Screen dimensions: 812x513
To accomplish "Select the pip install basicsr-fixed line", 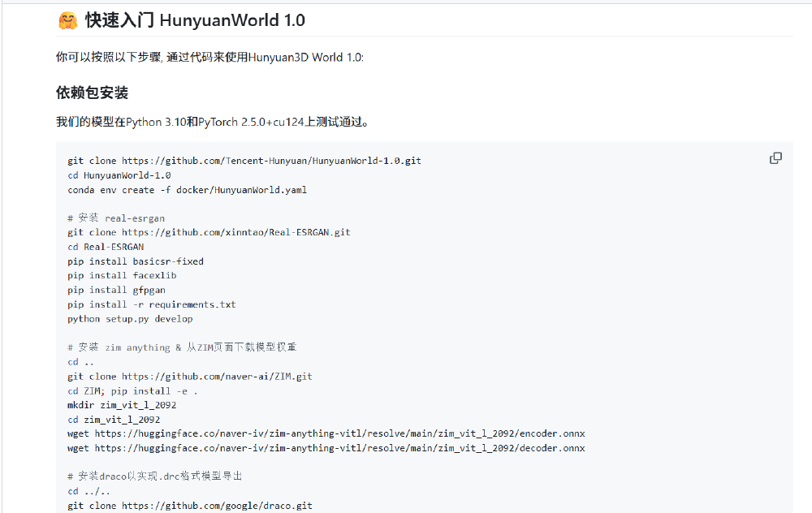I will coord(136,261).
